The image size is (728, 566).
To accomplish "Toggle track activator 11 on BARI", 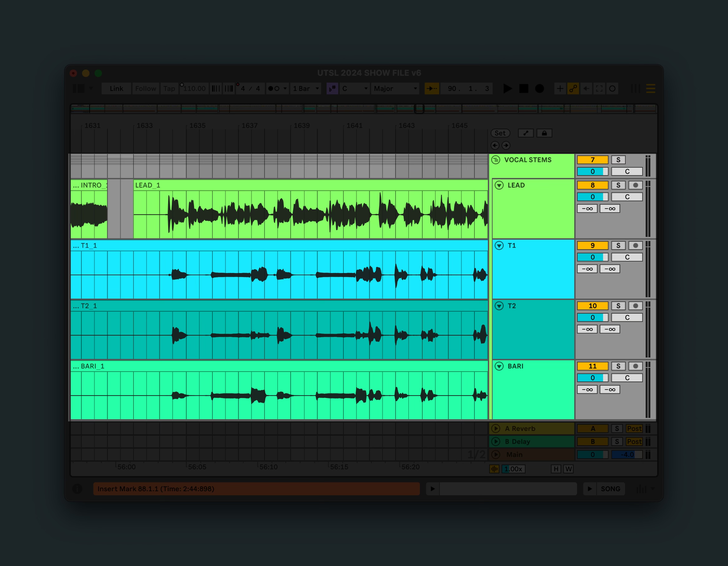I will (592, 366).
